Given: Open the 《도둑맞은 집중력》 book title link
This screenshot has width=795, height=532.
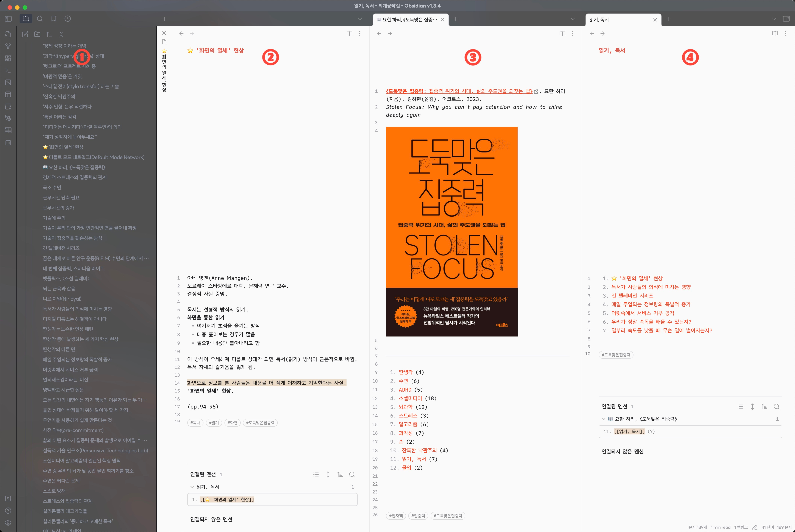Looking at the screenshot, I should (x=459, y=91).
